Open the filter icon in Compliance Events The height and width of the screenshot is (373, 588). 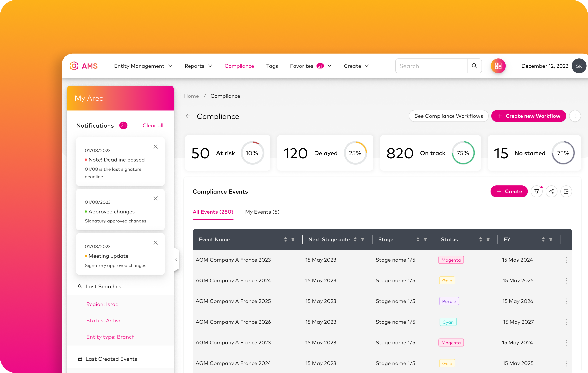click(536, 192)
